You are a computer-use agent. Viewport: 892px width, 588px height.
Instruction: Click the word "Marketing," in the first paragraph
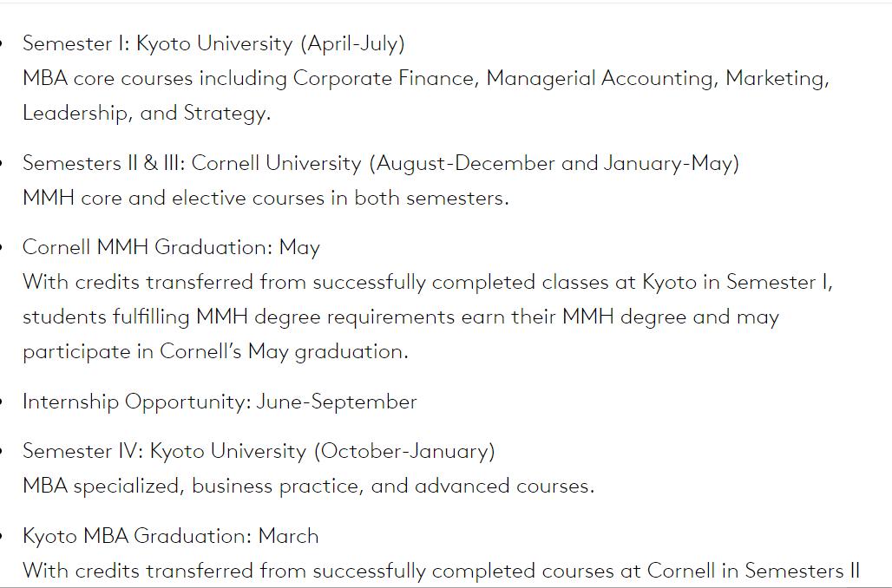pos(777,78)
